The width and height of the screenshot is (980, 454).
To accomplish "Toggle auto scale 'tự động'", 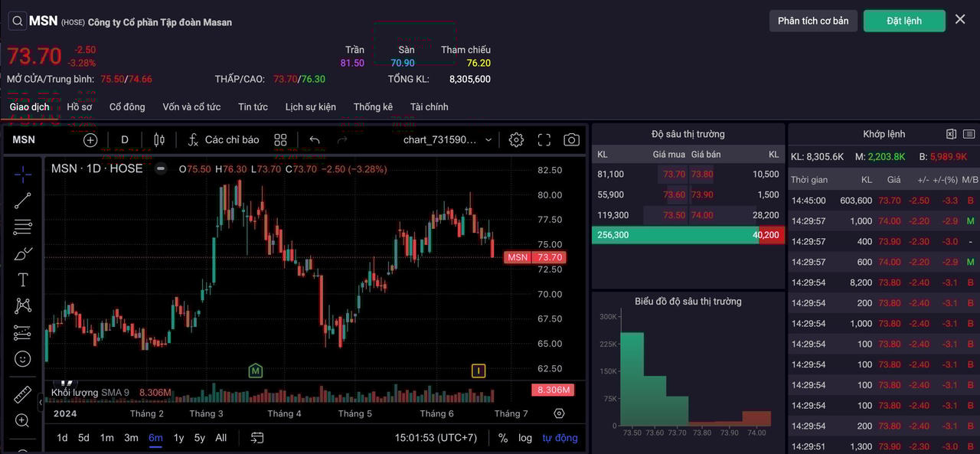I will pyautogui.click(x=560, y=438).
